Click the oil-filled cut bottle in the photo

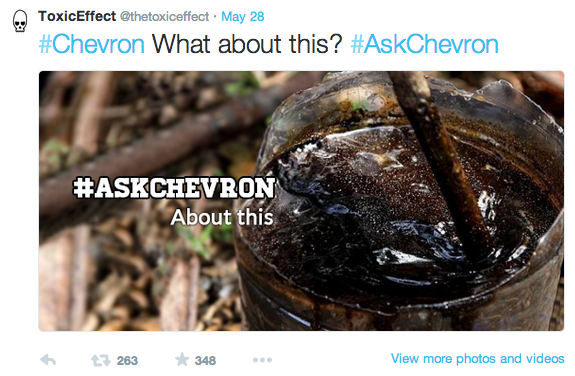click(x=400, y=205)
